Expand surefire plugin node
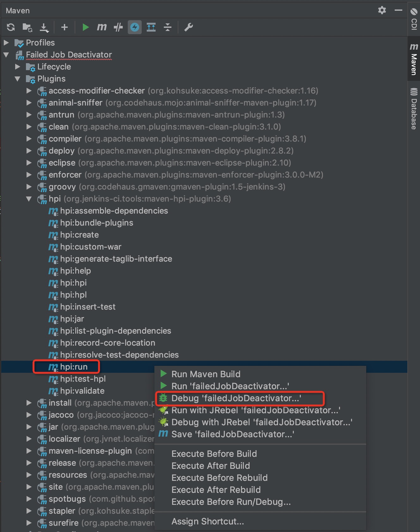Screen dimensions: 420x532 point(29,523)
